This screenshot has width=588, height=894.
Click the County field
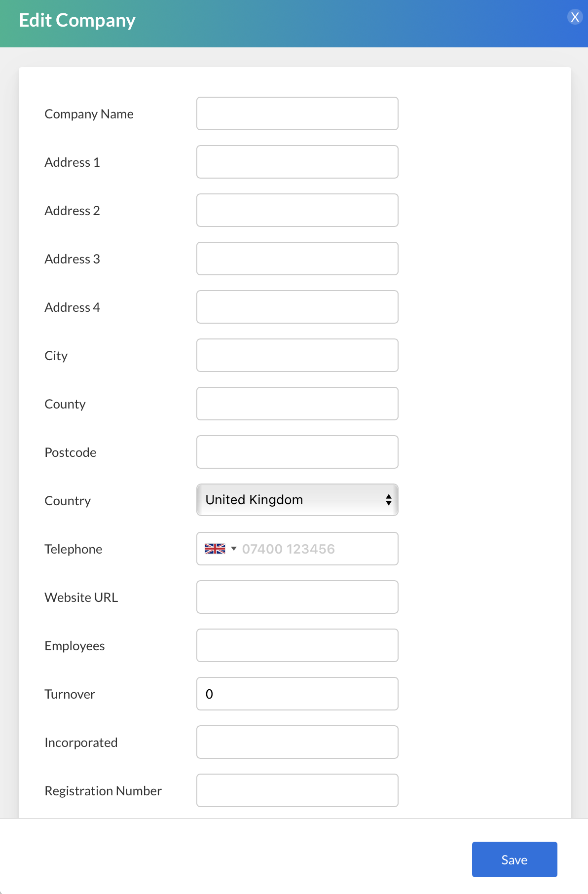(x=297, y=404)
